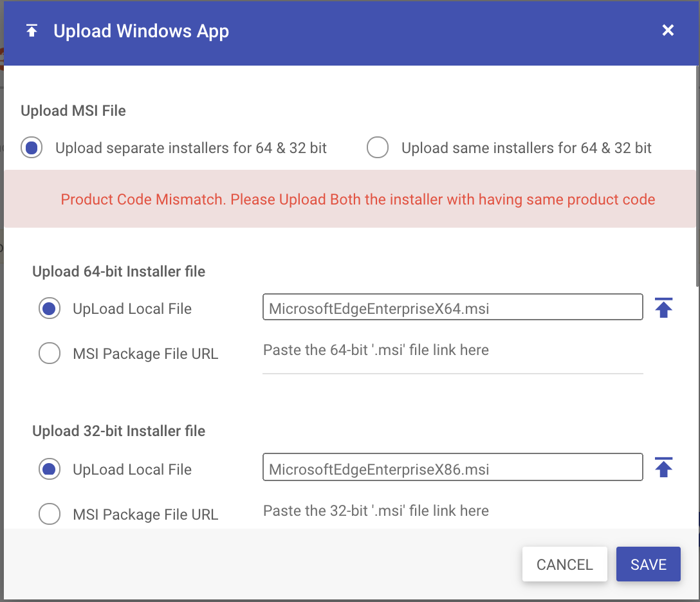The width and height of the screenshot is (700, 602).
Task: Click the Upload 32-bit Installer file heading
Action: pyautogui.click(x=119, y=431)
